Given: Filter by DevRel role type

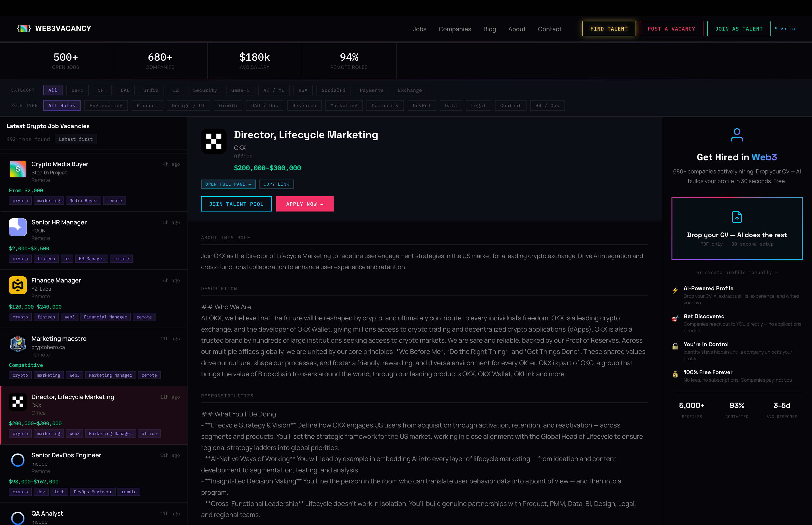Looking at the screenshot, I should 422,106.
